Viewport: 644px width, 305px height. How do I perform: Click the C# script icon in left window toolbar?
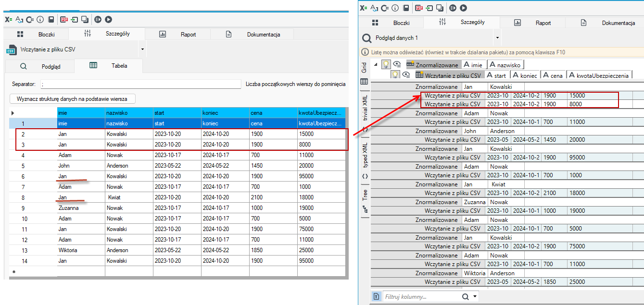point(30,20)
